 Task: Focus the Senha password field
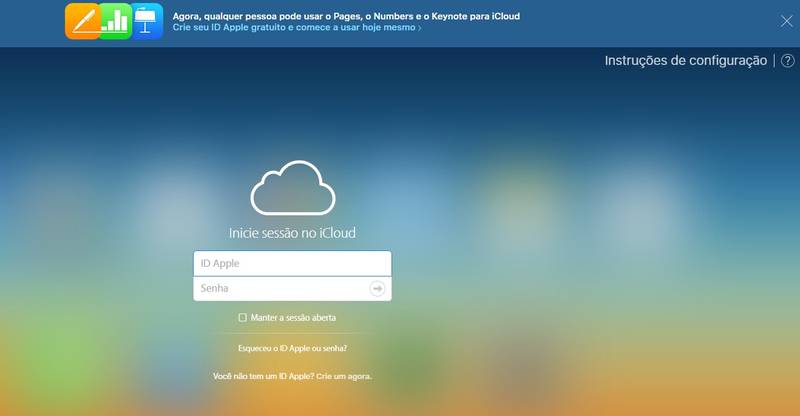[x=292, y=288]
